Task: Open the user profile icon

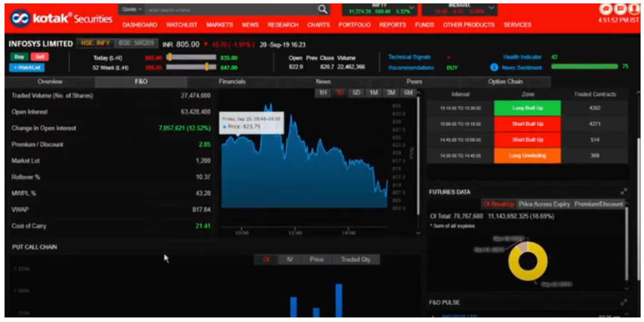Action: (635, 9)
